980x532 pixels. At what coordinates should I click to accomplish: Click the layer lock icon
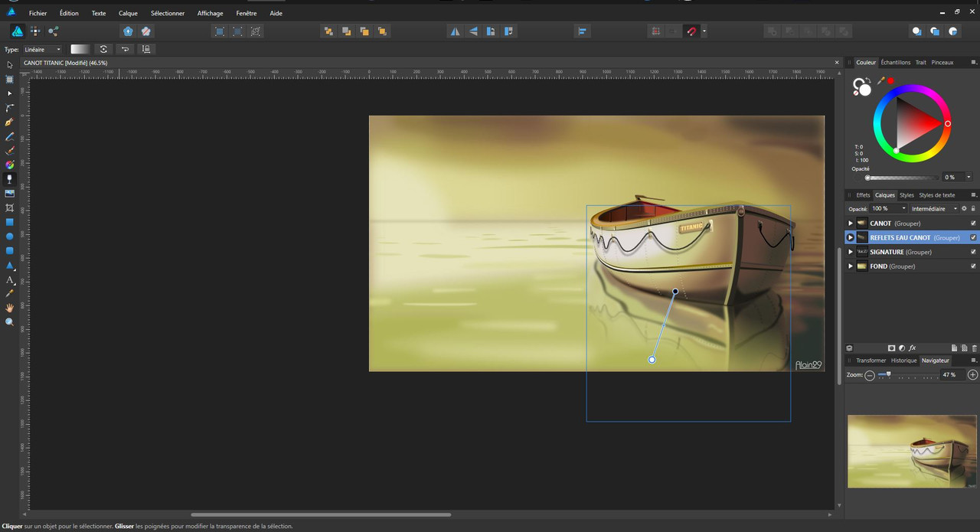tap(973, 208)
